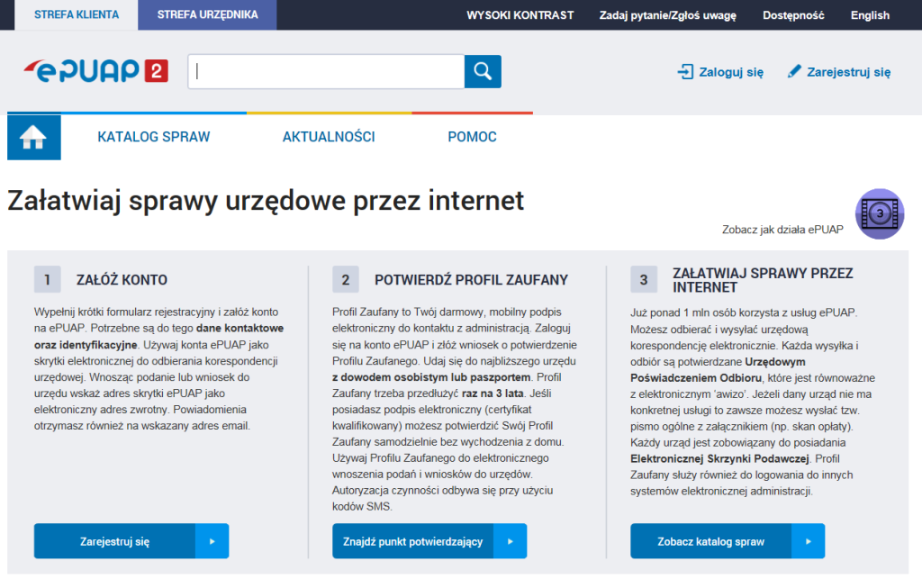Image resolution: width=922 pixels, height=588 pixels.
Task: Click arrow next to Znajdź punkt potwierdzający
Action: tap(511, 541)
